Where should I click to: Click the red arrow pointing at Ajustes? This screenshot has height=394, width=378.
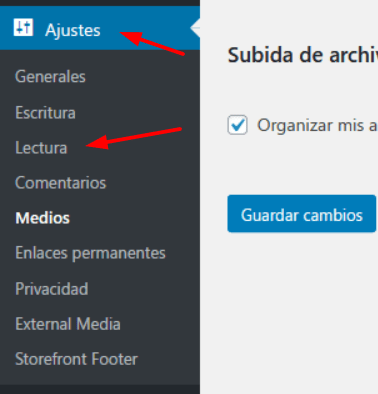152,43
